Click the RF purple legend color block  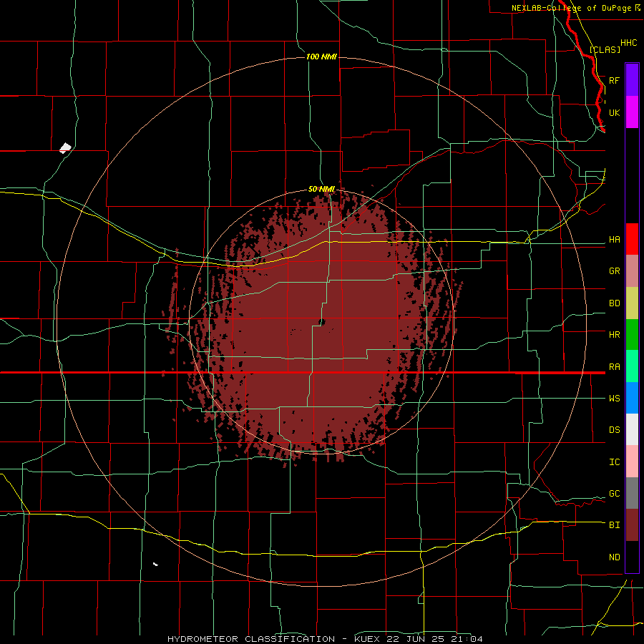[632, 80]
